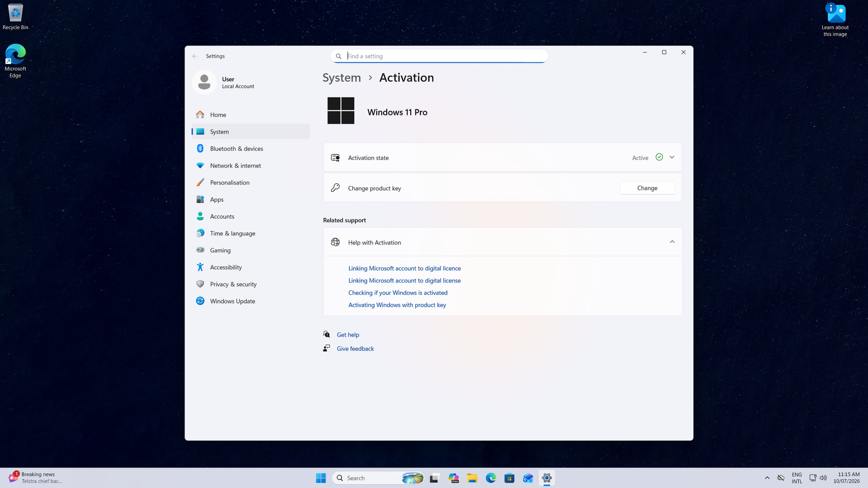Select the Microsoft Edge desktop shortcut
Screen dimensions: 868x488
tap(15, 61)
